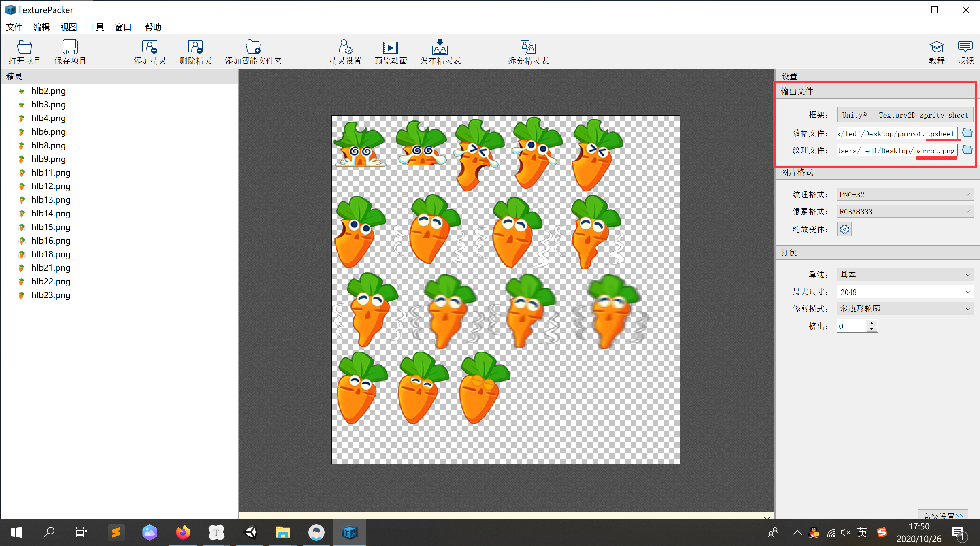Click the 拆分精灵表 (Split Sprite Sheet) icon

[528, 48]
